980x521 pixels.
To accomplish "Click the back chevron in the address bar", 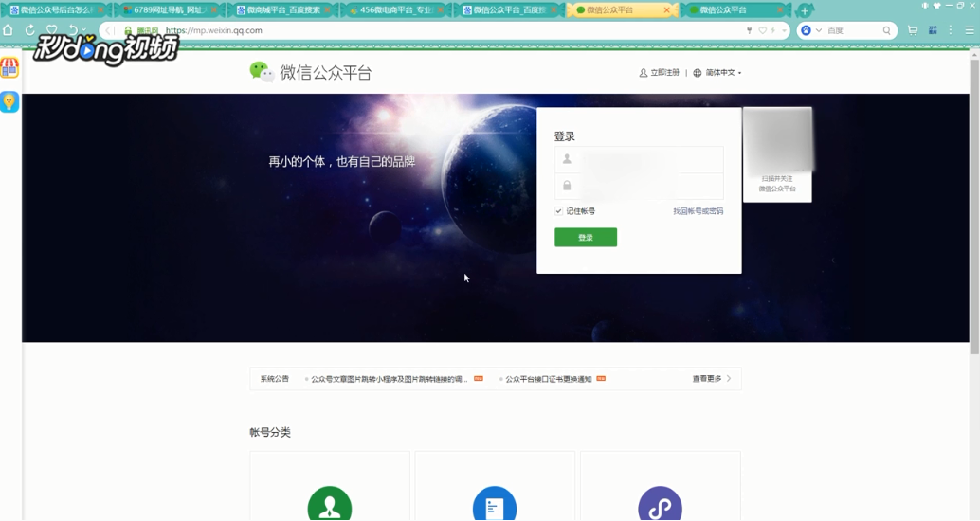I will (x=109, y=30).
